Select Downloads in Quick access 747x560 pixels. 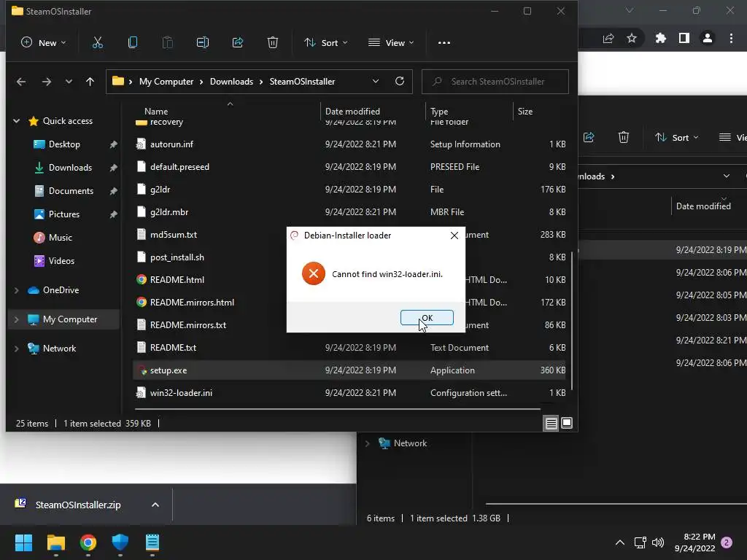pos(70,168)
